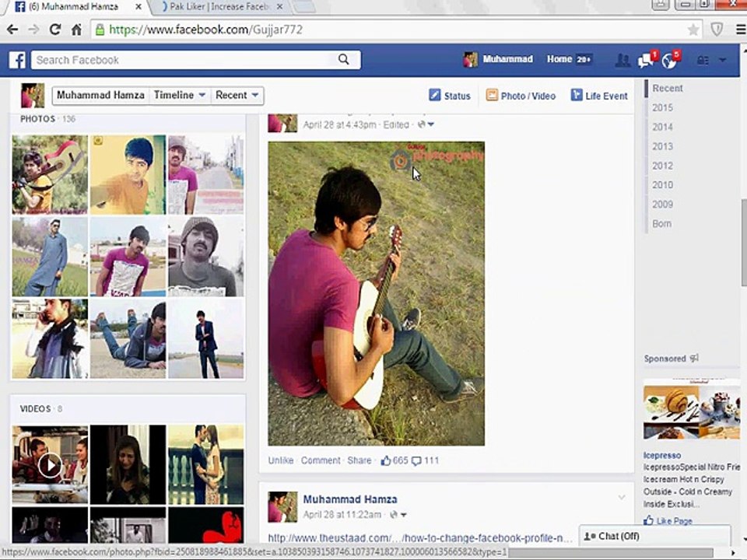
Task: Click Unlike under the guitar photo
Action: click(x=281, y=460)
